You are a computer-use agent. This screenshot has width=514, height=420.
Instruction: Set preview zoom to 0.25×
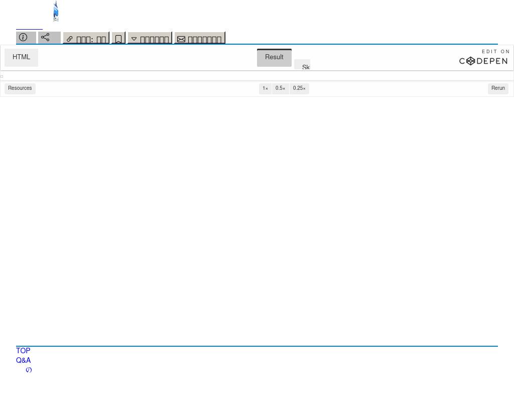(x=299, y=88)
